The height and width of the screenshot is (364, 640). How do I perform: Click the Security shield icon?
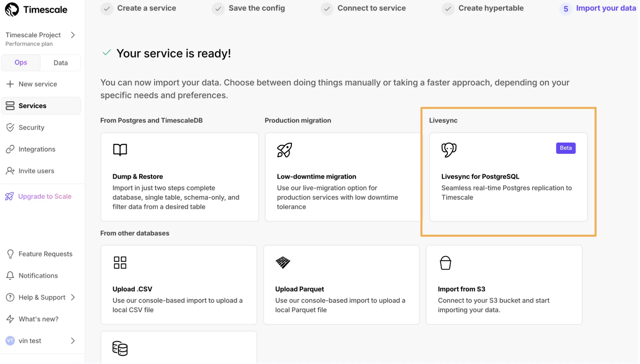pyautogui.click(x=10, y=127)
